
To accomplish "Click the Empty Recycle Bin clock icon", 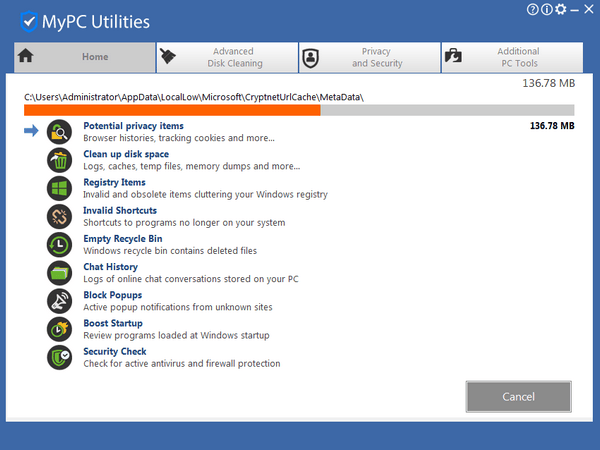I will coord(59,244).
